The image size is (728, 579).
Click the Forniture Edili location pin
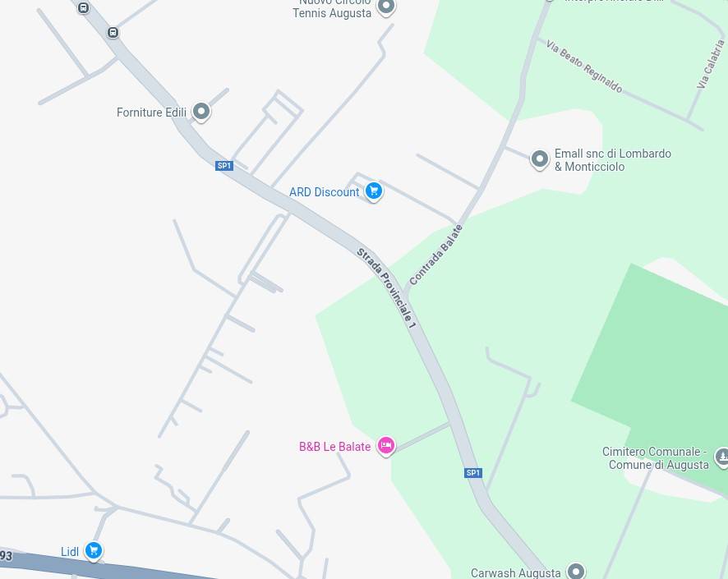click(x=201, y=112)
